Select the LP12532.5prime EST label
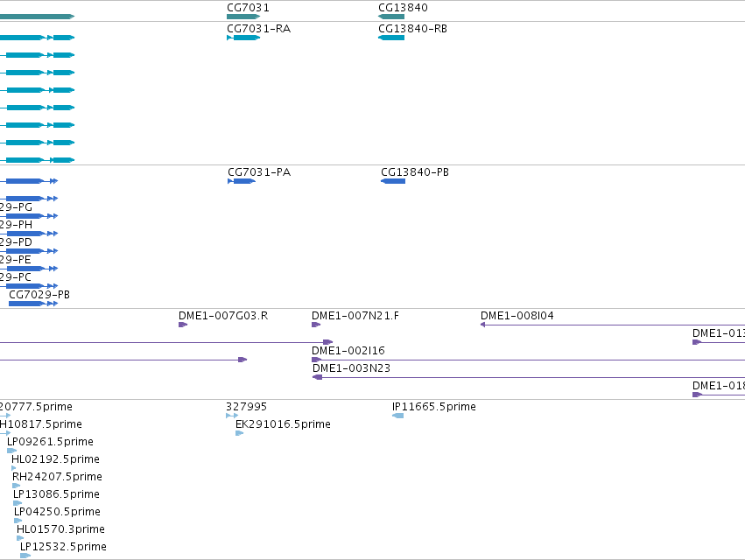This screenshot has height=560, width=745. [x=63, y=547]
